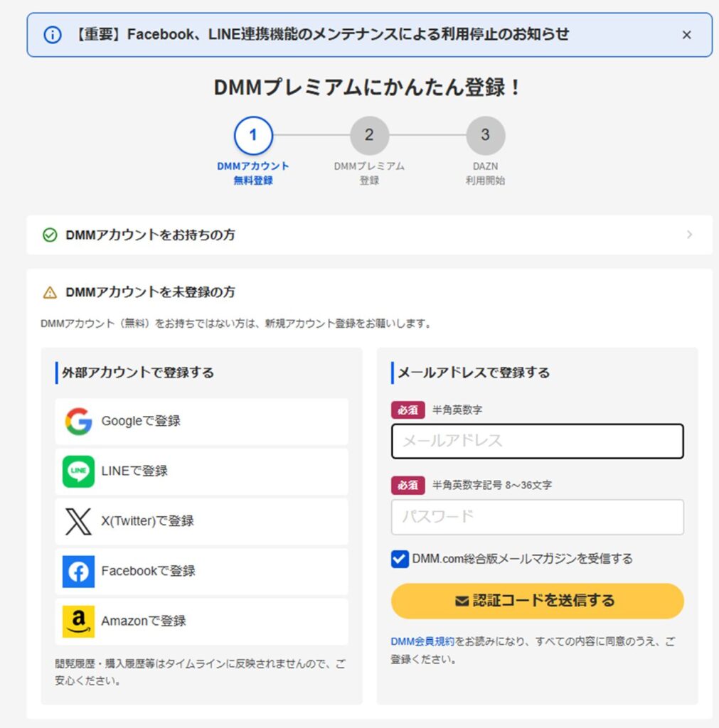Open the DMM会員規約 link
The width and height of the screenshot is (719, 728).
tap(422, 641)
